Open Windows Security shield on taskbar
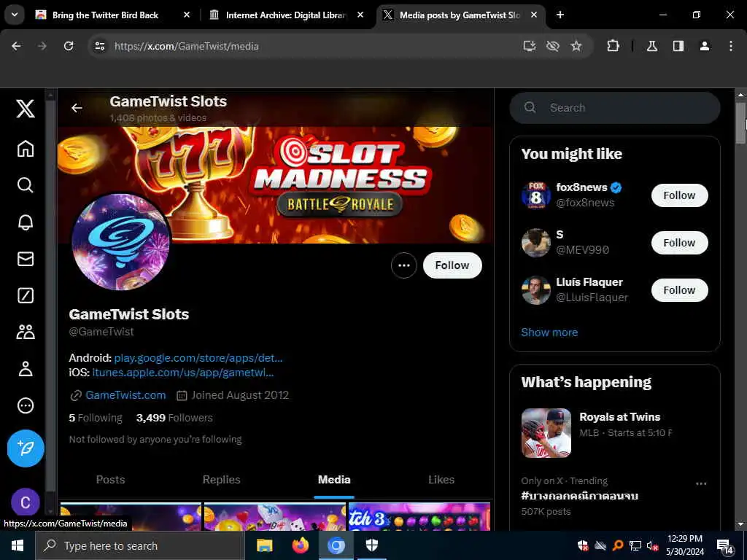 click(372, 545)
